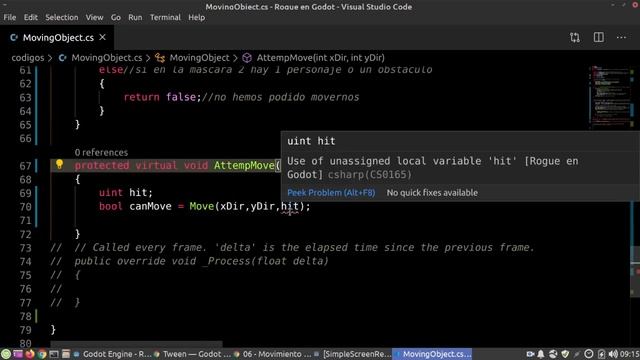Image resolution: width=640 pixels, height=360 pixels.
Task: Place cursor on 'canMove' in line 70
Action: click(150, 207)
